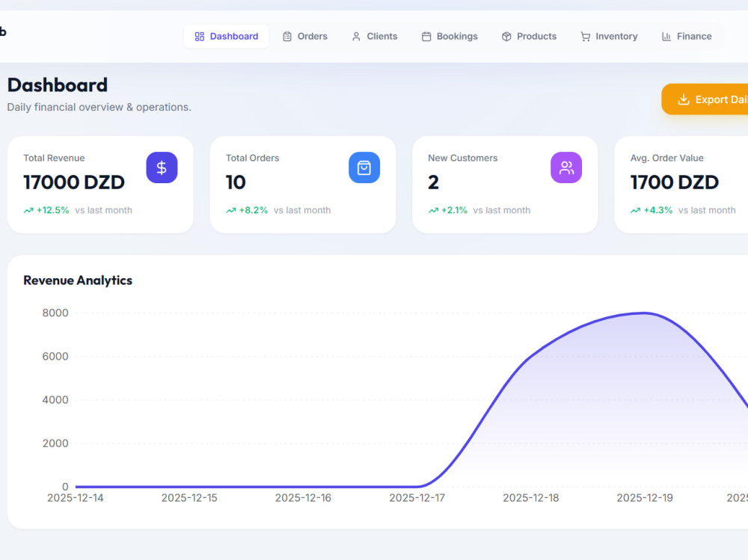
Task: Click the trend arrow beside +8.2%
Action: pos(231,210)
